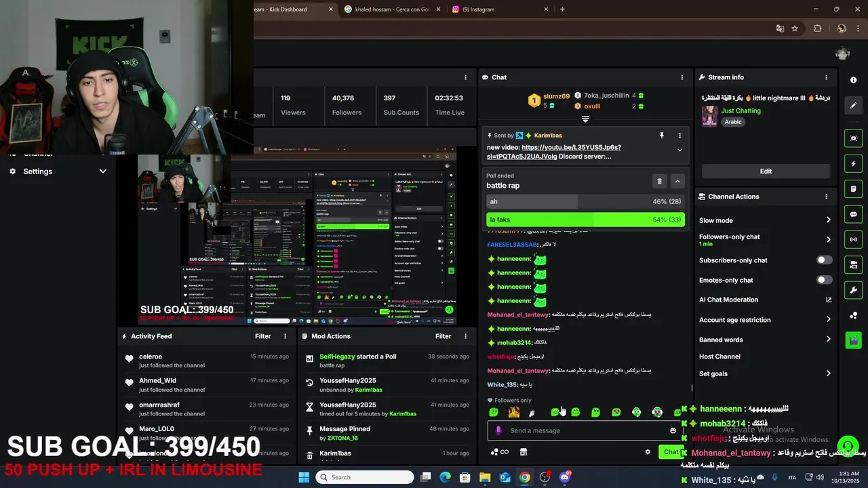This screenshot has width=868, height=488.
Task: Toggle Subscribers-only chat switch
Action: point(824,260)
